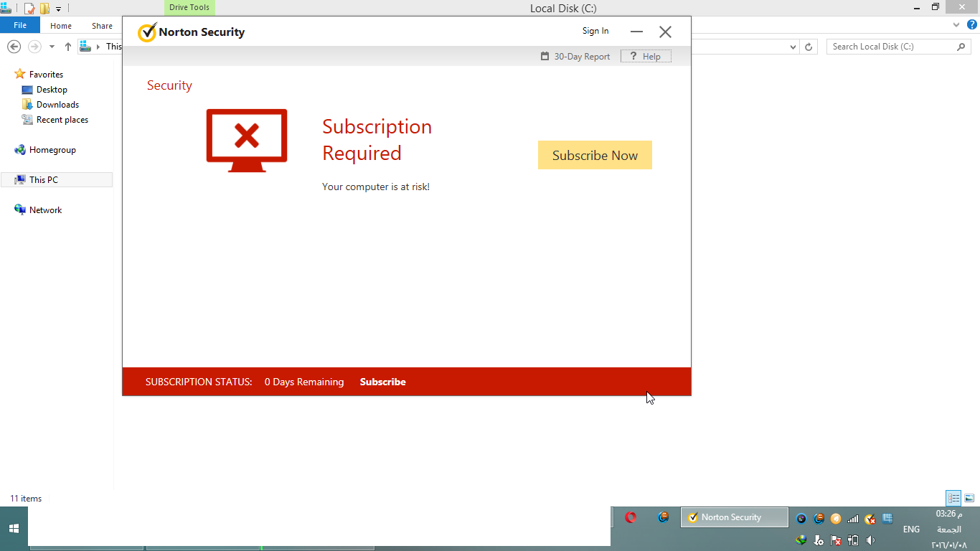Click 'SUBSCRIPTION STATUS:' label
The width and height of the screenshot is (980, 551).
click(x=199, y=382)
